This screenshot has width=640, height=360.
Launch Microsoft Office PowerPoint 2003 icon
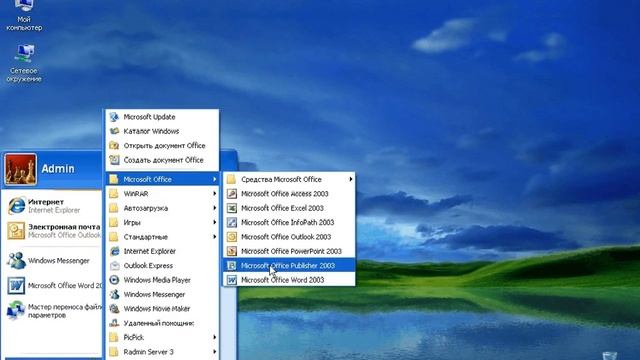pyautogui.click(x=231, y=251)
